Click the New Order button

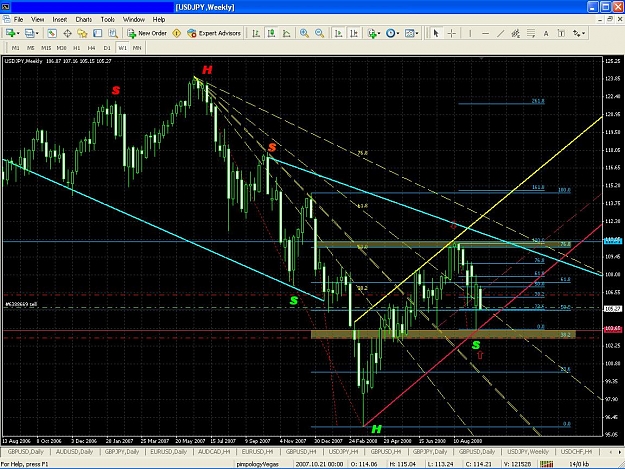147,33
